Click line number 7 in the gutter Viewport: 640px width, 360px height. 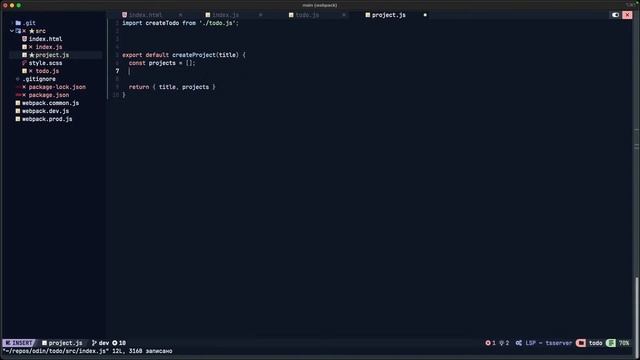(117, 71)
